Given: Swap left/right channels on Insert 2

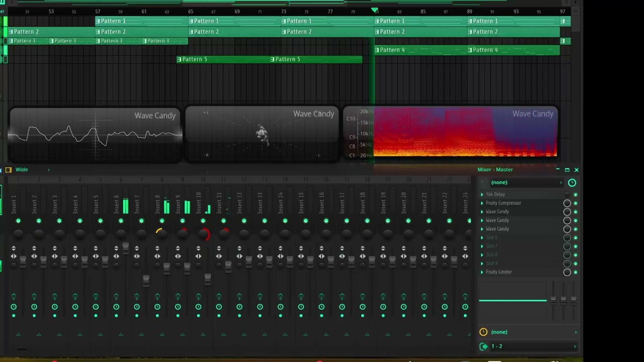Looking at the screenshot, I should (34, 256).
